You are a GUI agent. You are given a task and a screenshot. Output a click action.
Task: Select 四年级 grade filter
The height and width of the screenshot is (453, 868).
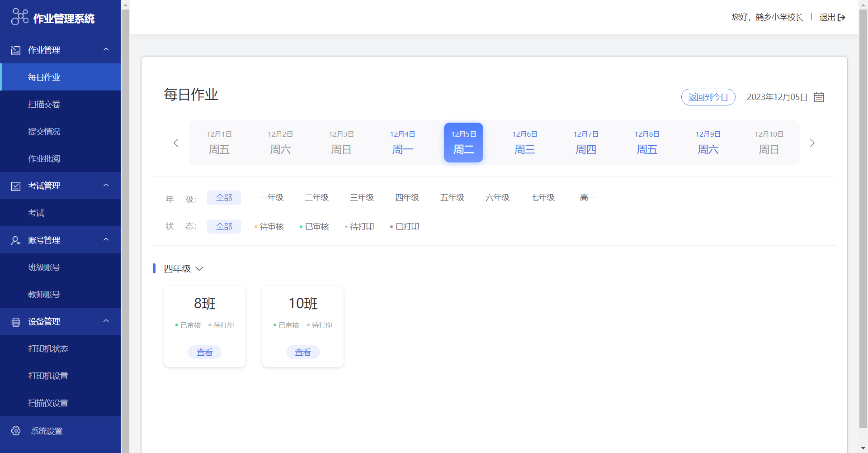point(407,198)
